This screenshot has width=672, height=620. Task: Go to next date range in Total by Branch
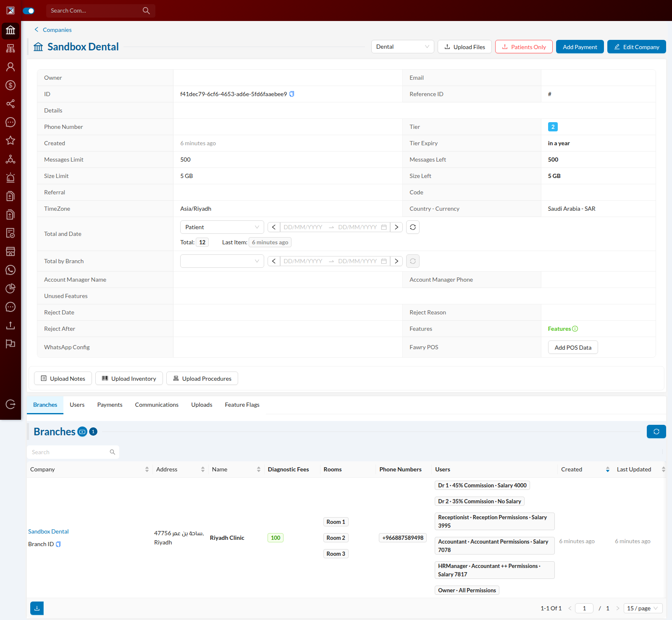[396, 261]
